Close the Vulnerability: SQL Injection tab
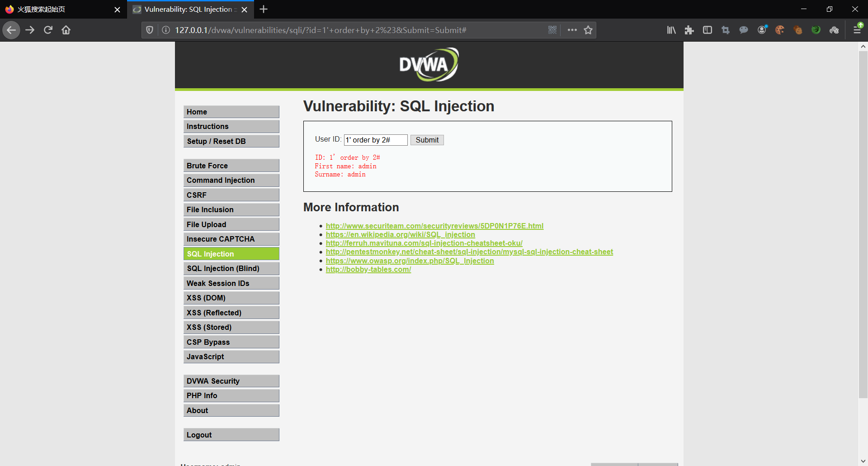The height and width of the screenshot is (466, 868). pos(245,10)
